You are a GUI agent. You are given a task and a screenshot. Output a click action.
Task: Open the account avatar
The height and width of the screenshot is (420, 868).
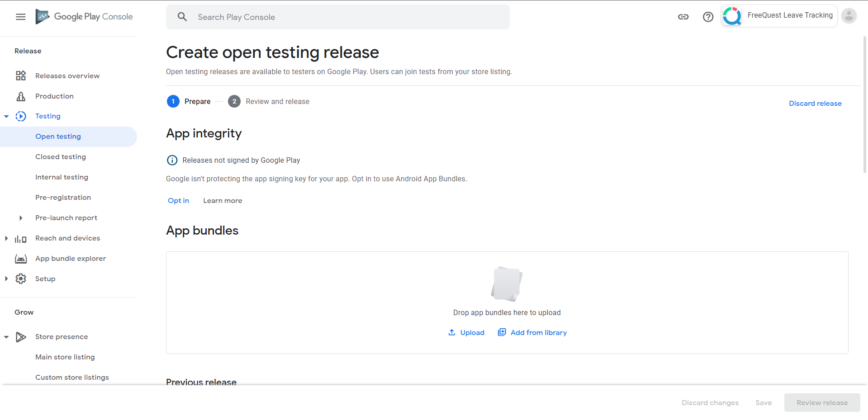849,16
